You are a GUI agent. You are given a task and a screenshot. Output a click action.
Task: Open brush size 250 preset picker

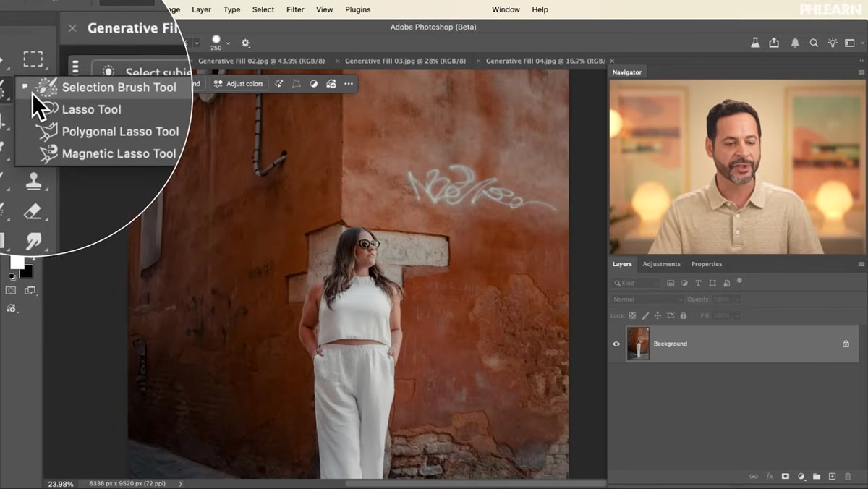(x=228, y=43)
